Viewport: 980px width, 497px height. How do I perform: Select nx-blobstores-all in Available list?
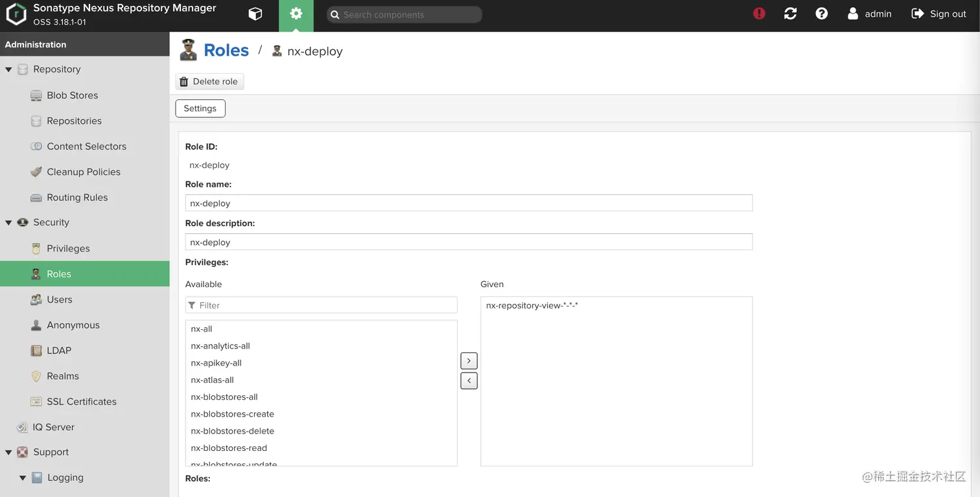tap(321, 397)
